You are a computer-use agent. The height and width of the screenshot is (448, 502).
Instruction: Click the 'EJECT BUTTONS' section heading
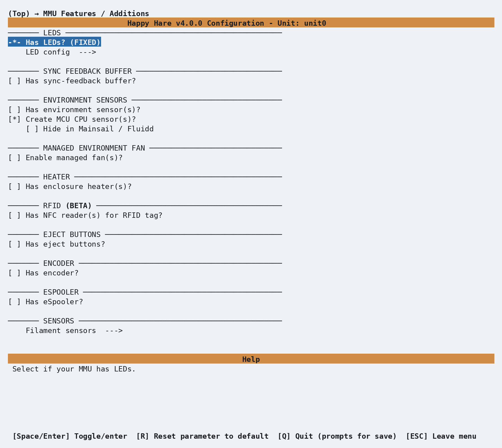[72, 234]
